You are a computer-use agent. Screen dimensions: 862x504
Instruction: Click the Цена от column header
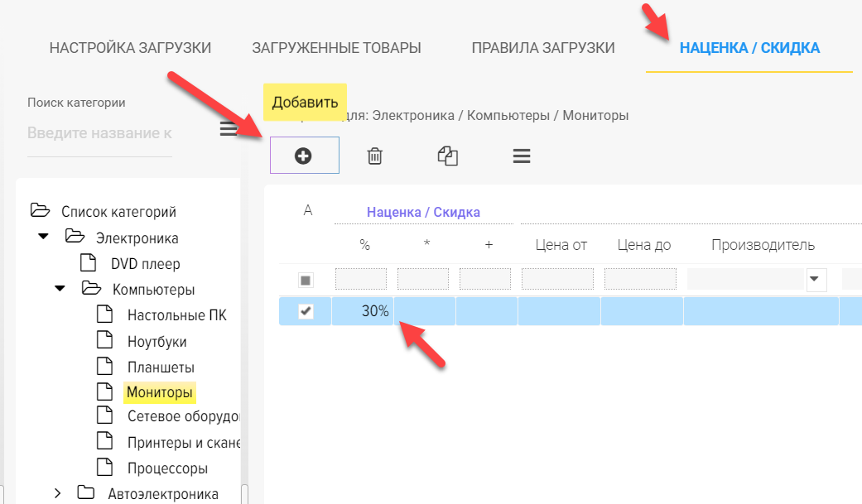tap(561, 245)
